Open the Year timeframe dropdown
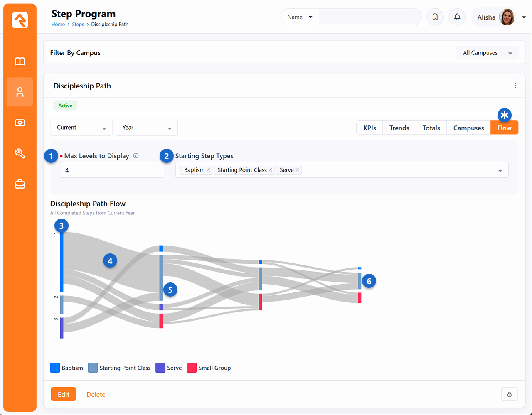532x415 pixels. pos(147,128)
